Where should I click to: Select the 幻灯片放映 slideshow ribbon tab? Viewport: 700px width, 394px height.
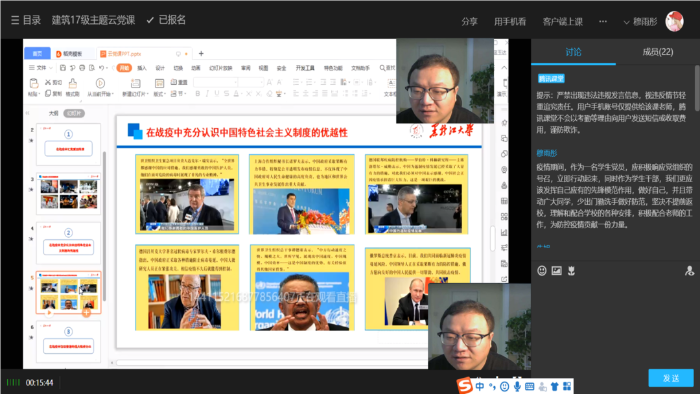pos(221,68)
